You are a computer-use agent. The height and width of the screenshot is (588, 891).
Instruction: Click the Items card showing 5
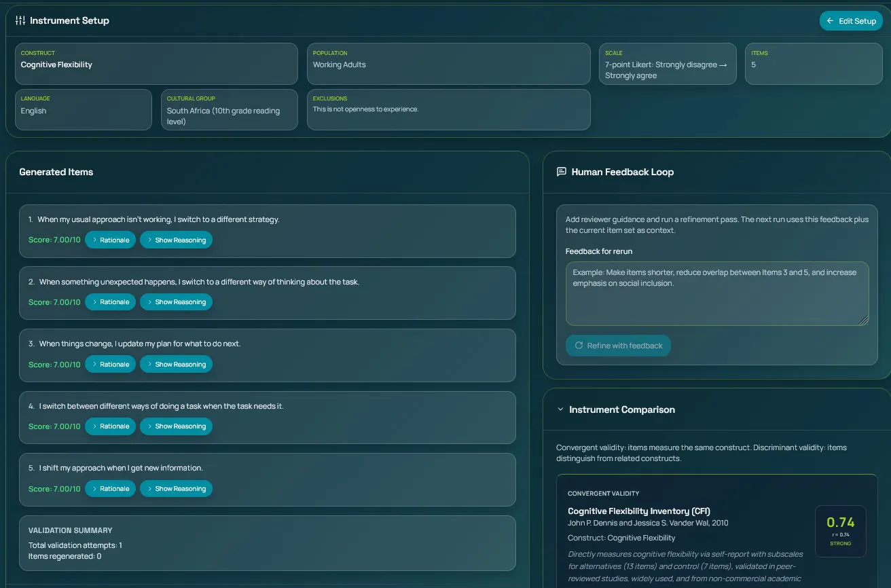[x=814, y=64]
